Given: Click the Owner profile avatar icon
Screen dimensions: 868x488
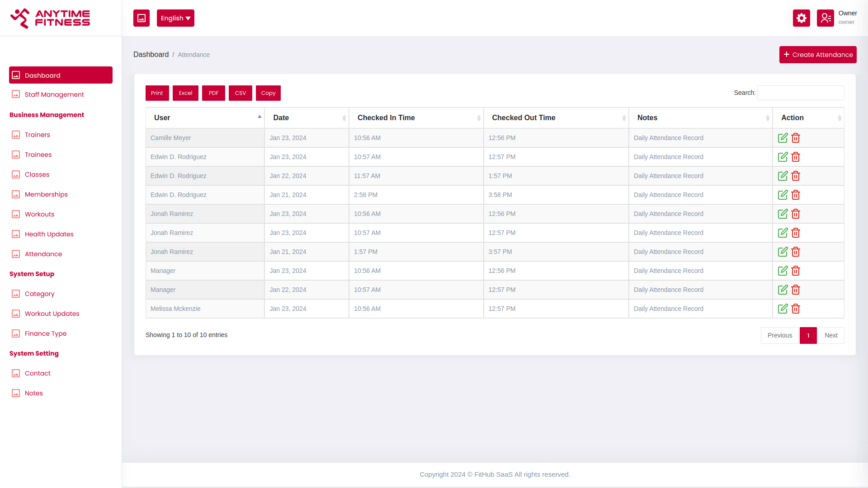Looking at the screenshot, I should pos(825,18).
